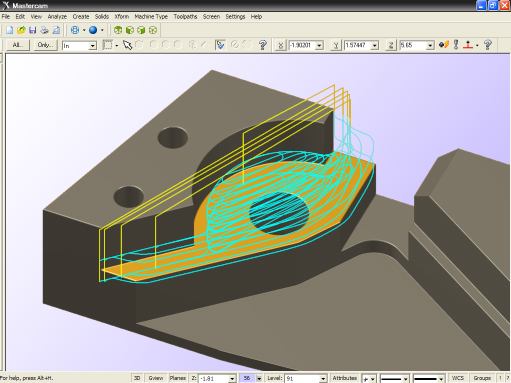Select the arrow cursor selection tool

click(127, 45)
